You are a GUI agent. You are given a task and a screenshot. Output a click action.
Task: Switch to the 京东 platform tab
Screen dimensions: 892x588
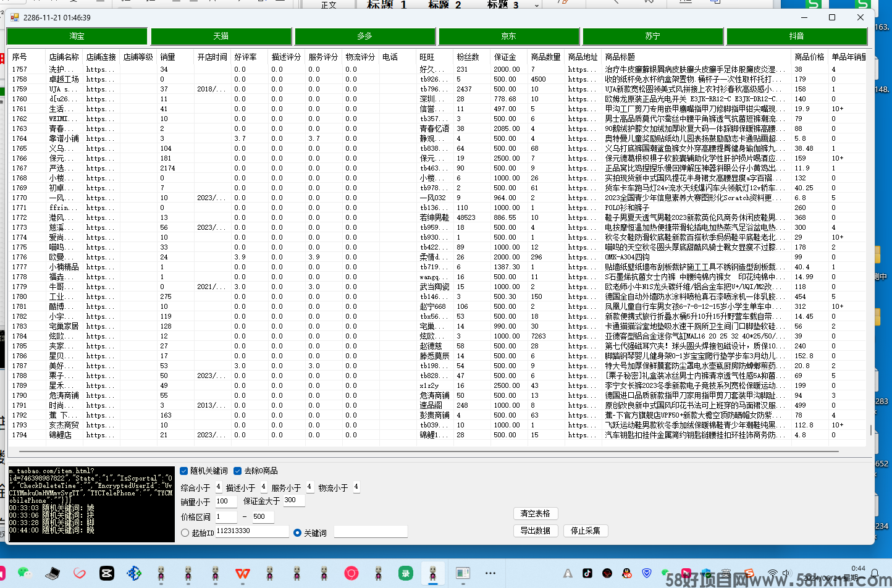[509, 36]
